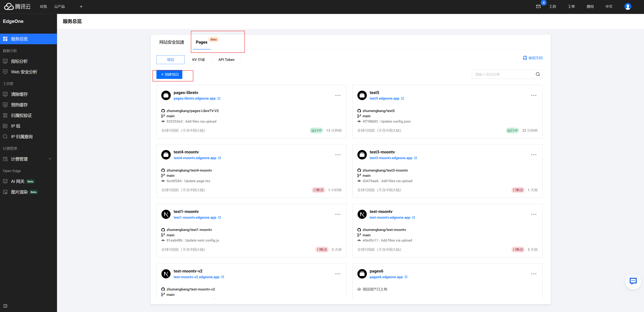Click the 创建项目 button
Viewport: 644px width, 312px height.
coord(170,75)
